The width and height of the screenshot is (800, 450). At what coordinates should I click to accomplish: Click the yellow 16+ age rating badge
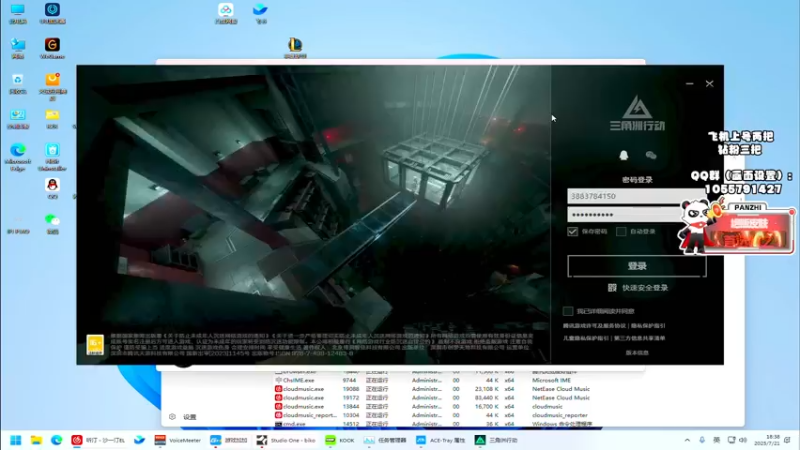[95, 344]
